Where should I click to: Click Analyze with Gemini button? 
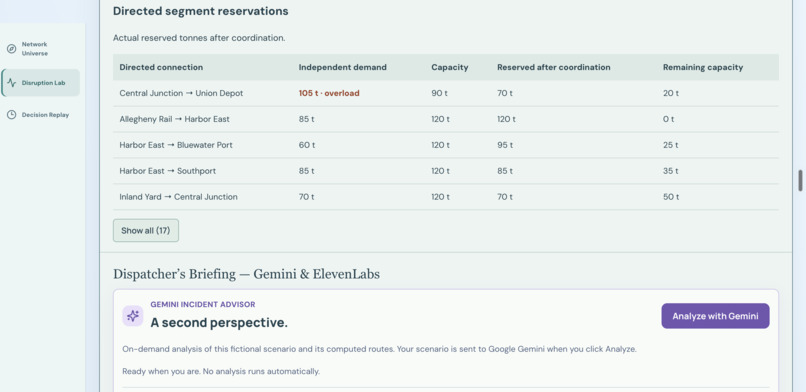715,316
